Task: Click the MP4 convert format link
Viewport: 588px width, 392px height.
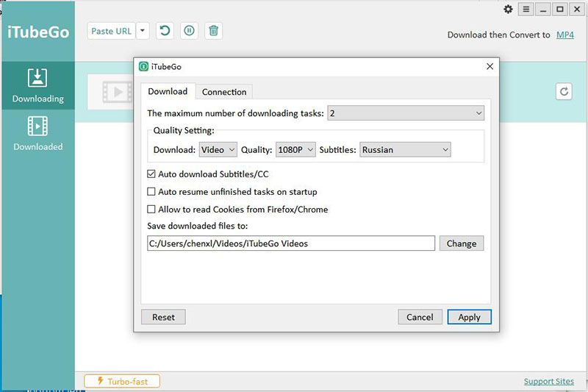Action: (564, 35)
